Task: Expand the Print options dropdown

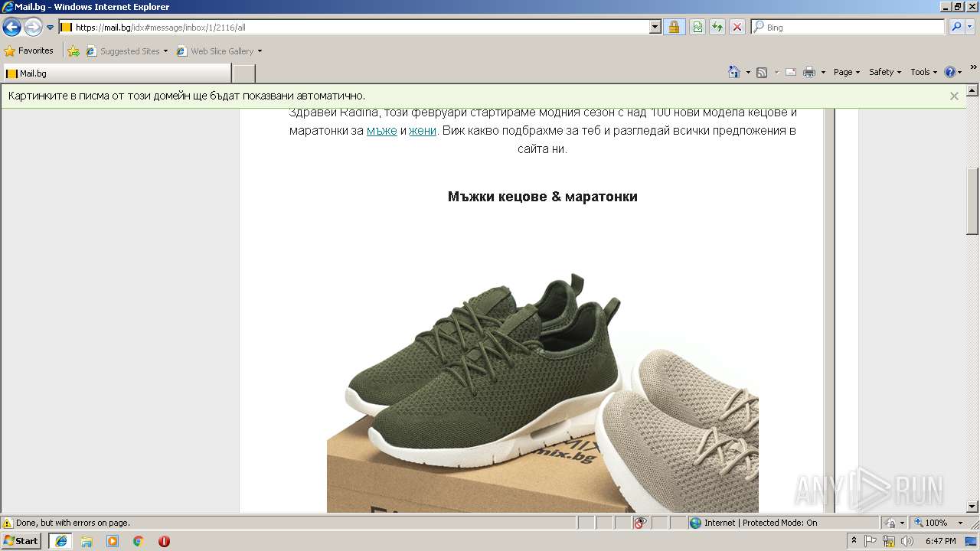Action: 823,72
